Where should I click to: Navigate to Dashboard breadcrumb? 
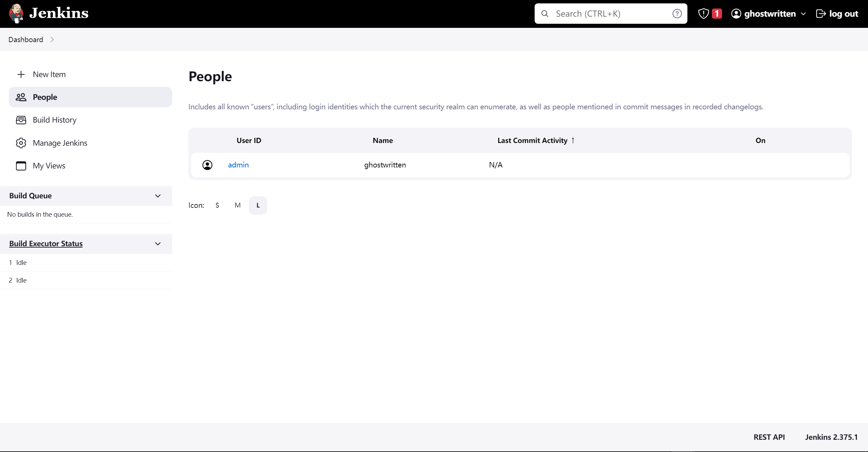click(x=25, y=39)
